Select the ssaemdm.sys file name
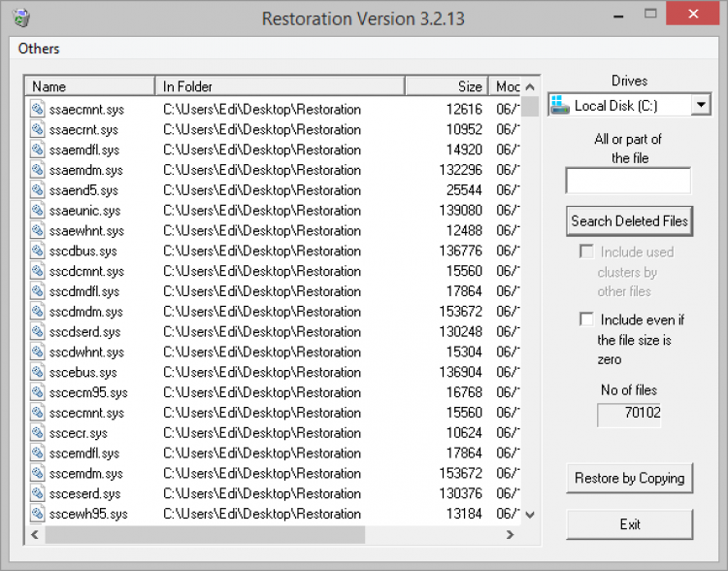The width and height of the screenshot is (728, 571). [x=85, y=171]
